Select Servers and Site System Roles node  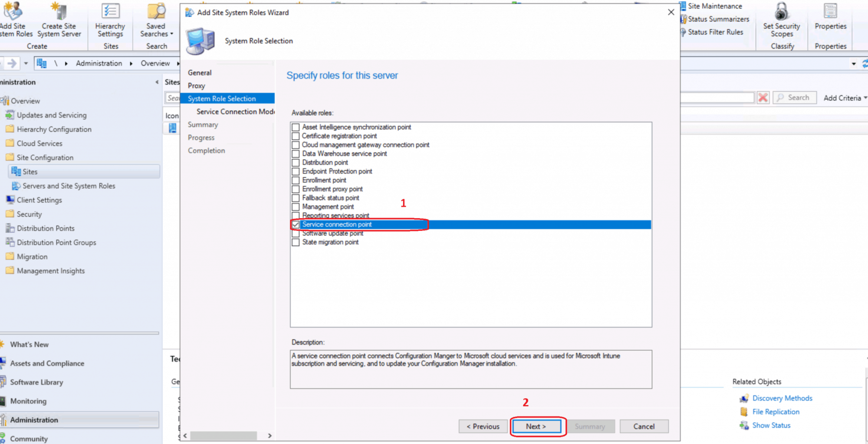tap(69, 186)
